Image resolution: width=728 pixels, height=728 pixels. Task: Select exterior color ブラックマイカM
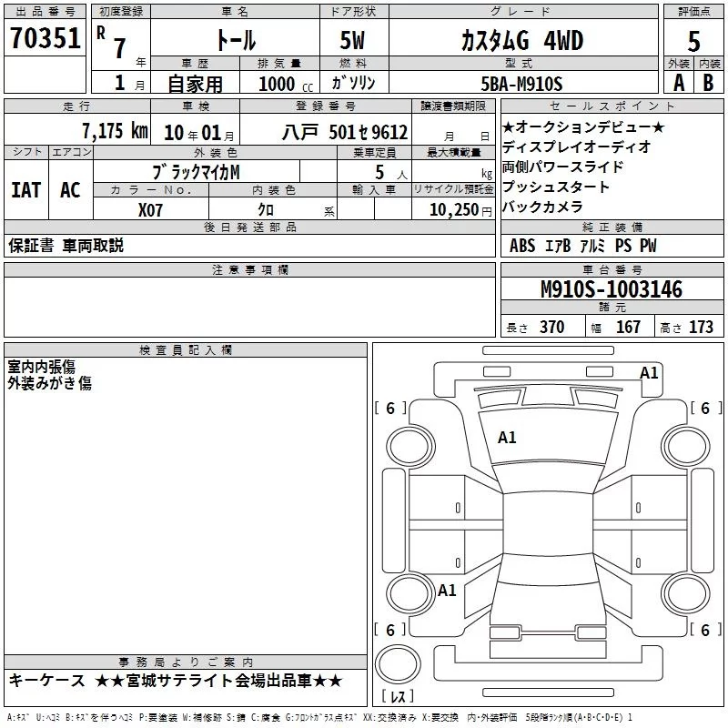[196, 173]
